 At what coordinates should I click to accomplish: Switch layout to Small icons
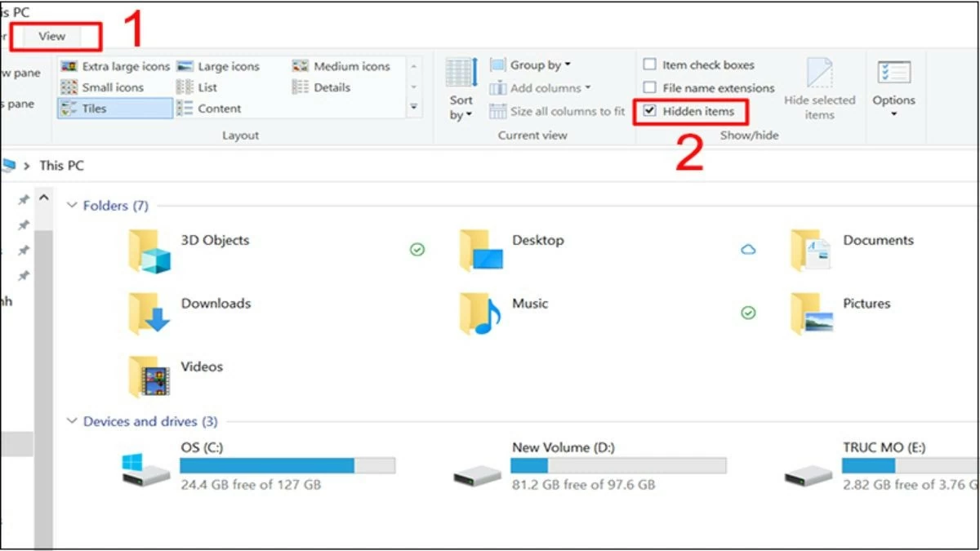coord(114,87)
